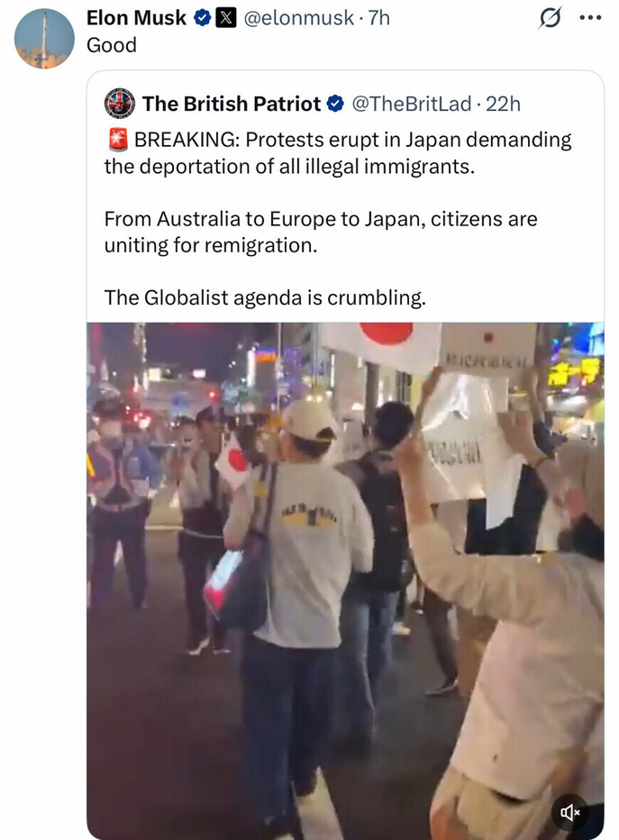Unmute the video with the speaker icon
The image size is (619, 840).
click(570, 812)
